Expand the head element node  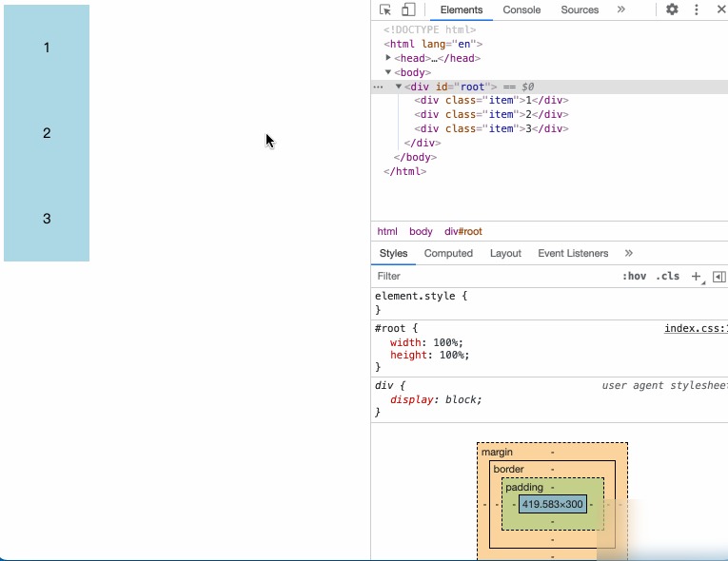pyautogui.click(x=388, y=58)
